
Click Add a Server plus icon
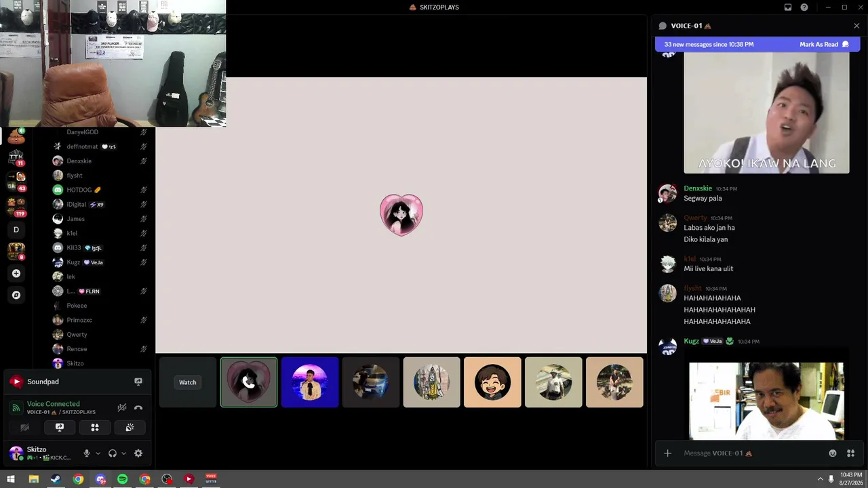(x=16, y=273)
